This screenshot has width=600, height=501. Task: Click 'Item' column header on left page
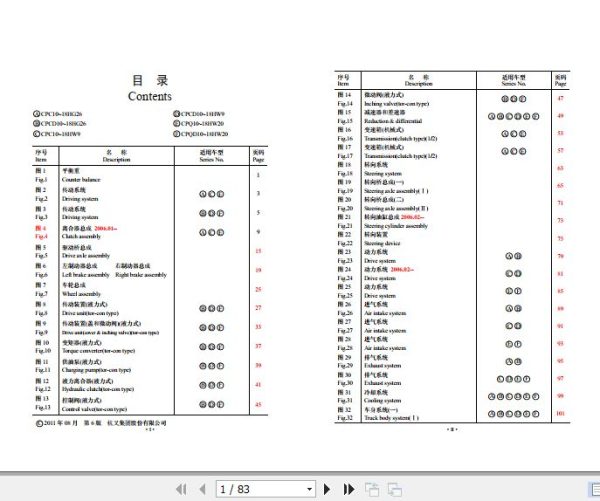pos(41,160)
